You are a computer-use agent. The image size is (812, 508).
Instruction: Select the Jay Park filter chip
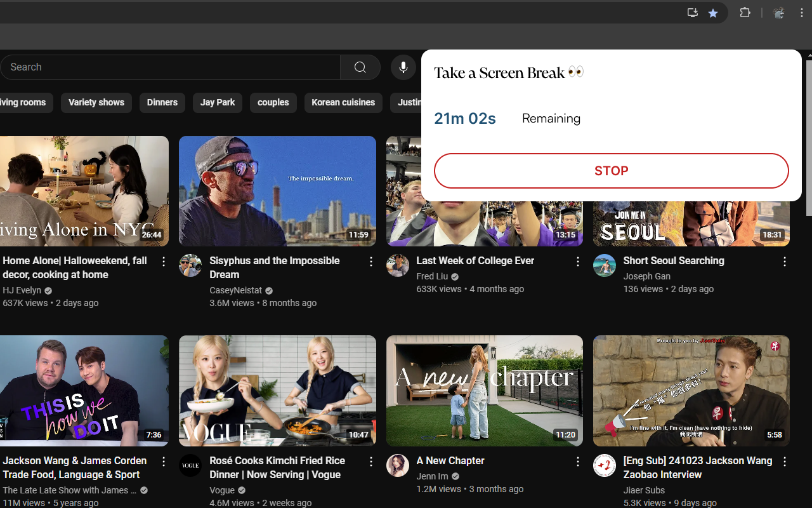[218, 102]
